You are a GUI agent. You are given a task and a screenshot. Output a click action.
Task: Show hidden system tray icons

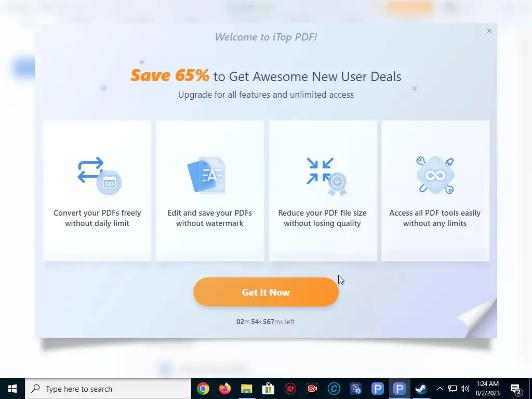(x=440, y=389)
